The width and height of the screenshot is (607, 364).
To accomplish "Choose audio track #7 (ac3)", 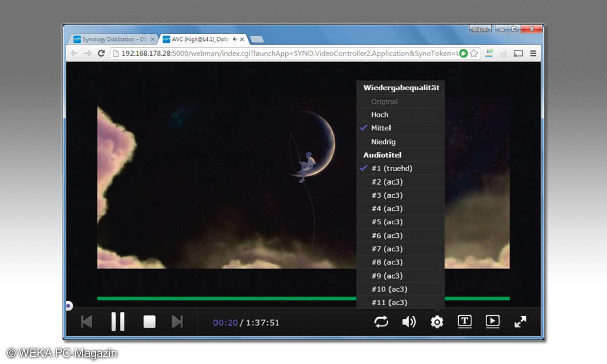I will [x=401, y=249].
